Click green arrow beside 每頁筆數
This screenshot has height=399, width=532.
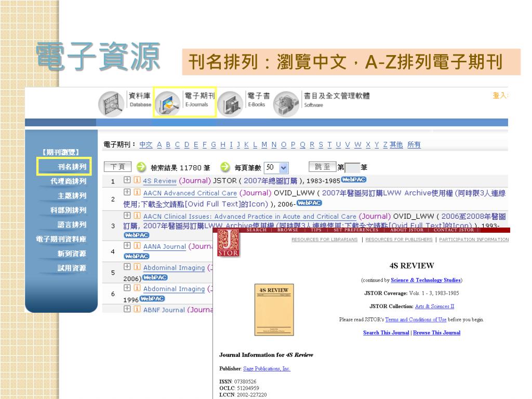click(x=225, y=167)
